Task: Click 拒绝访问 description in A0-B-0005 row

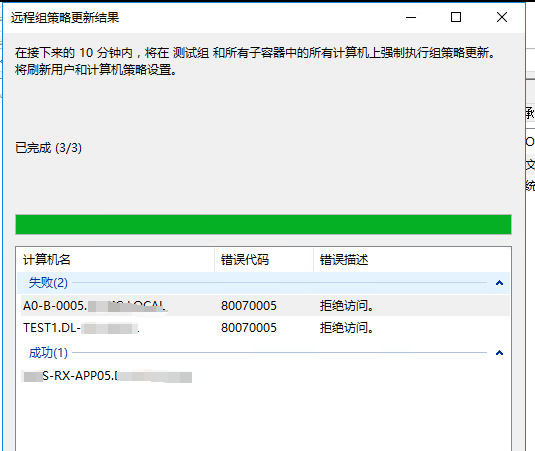Action: pos(346,306)
